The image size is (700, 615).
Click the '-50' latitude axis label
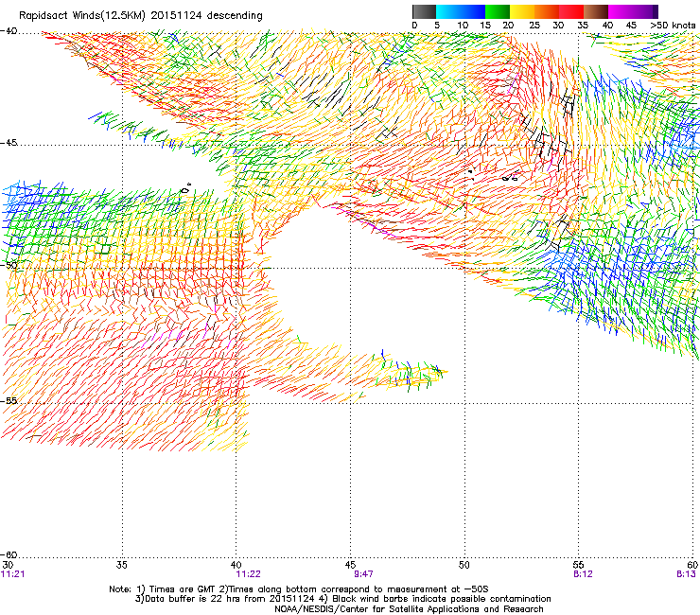click(9, 265)
